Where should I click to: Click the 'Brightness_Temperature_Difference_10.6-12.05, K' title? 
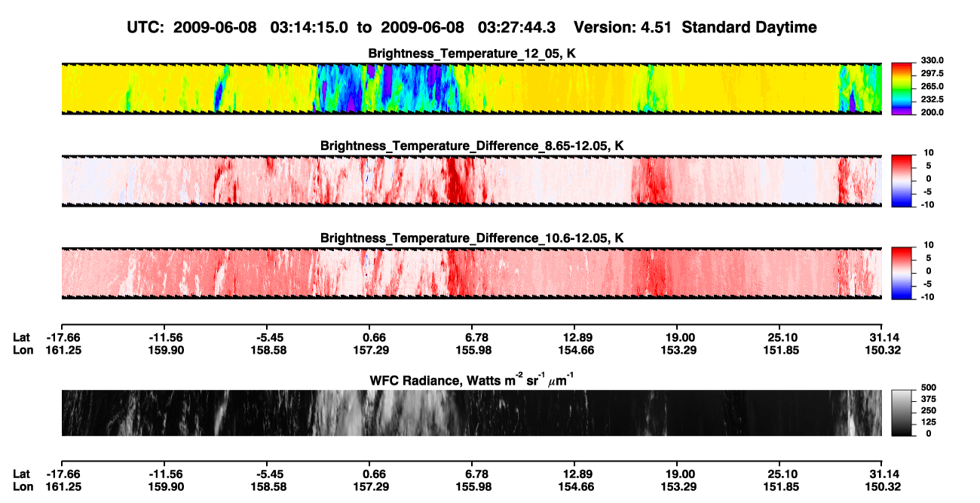[472, 238]
